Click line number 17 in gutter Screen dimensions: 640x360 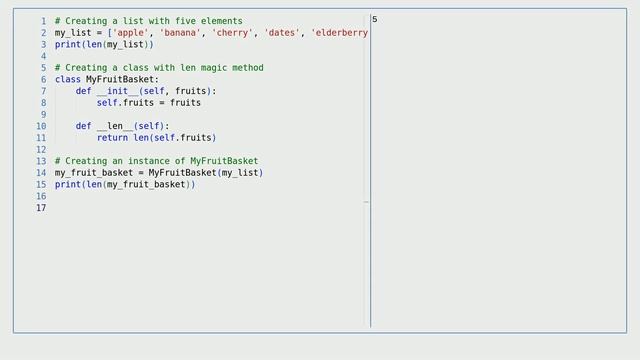41,208
